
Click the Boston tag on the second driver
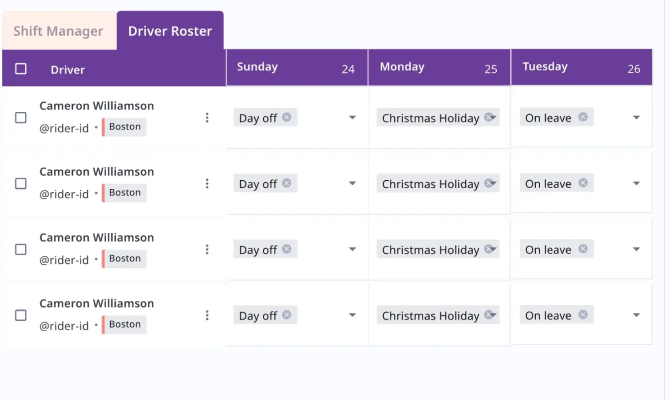[125, 192]
